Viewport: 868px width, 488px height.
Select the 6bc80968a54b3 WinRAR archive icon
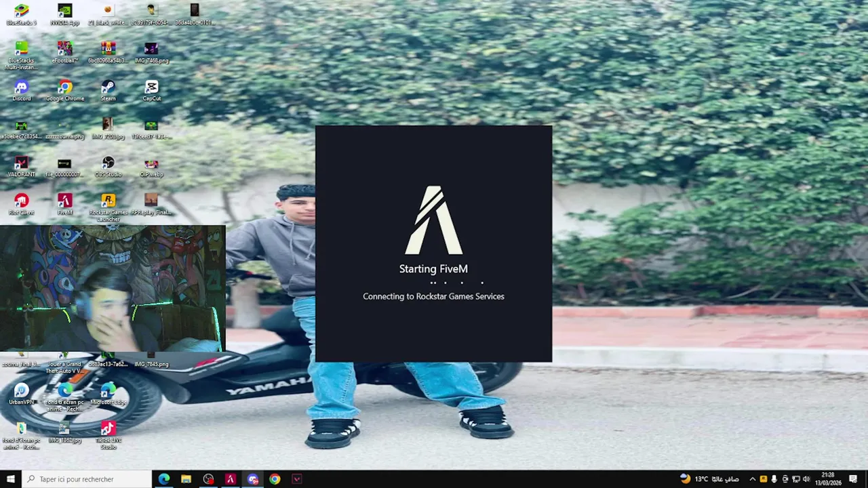(x=108, y=52)
